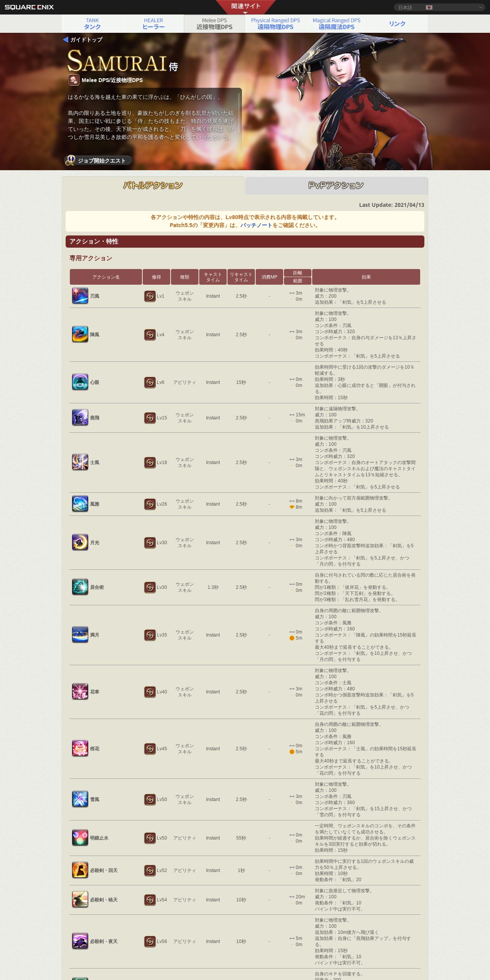Click the 専用アクション heading

(91, 258)
